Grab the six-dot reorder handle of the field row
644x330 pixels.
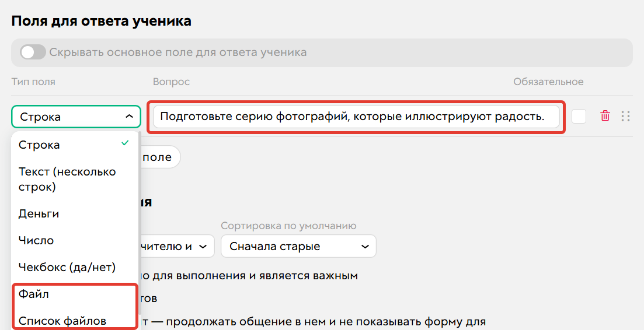[625, 117]
